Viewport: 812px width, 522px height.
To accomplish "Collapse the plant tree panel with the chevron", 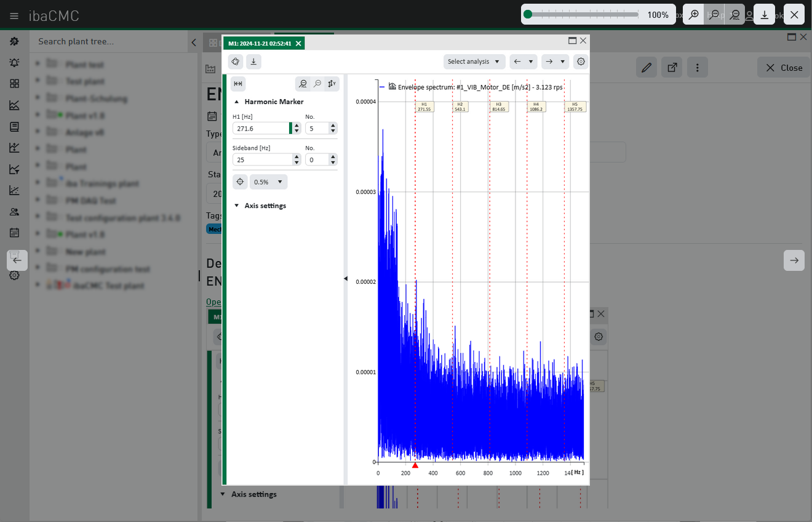I will coord(194,42).
